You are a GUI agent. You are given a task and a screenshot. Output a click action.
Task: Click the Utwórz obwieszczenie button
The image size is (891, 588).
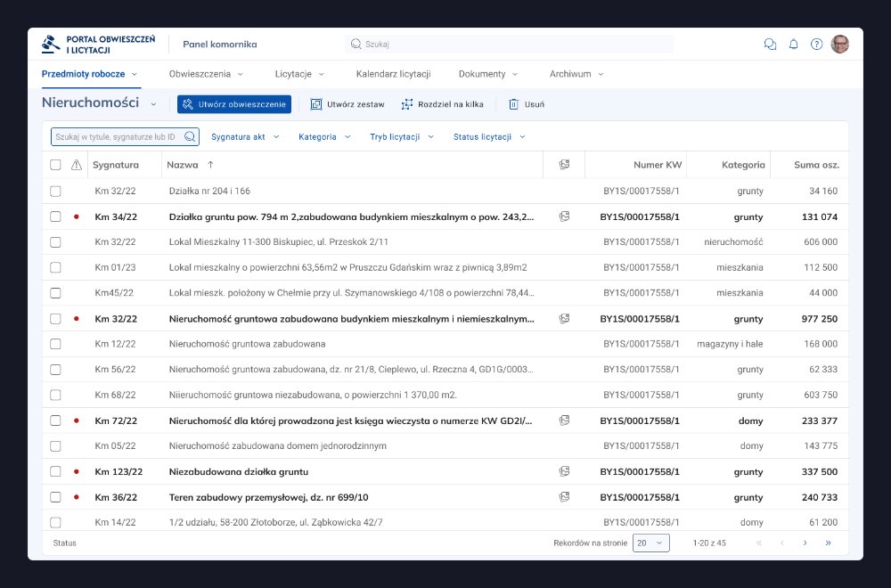(x=234, y=104)
